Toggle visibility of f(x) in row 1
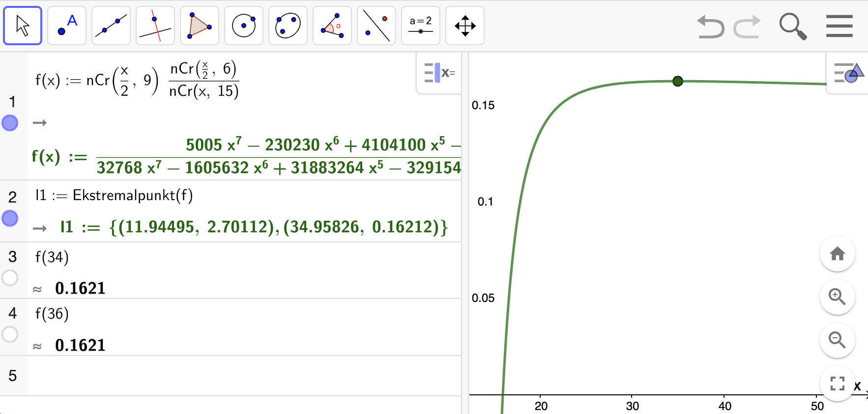This screenshot has width=868, height=414. point(10,123)
